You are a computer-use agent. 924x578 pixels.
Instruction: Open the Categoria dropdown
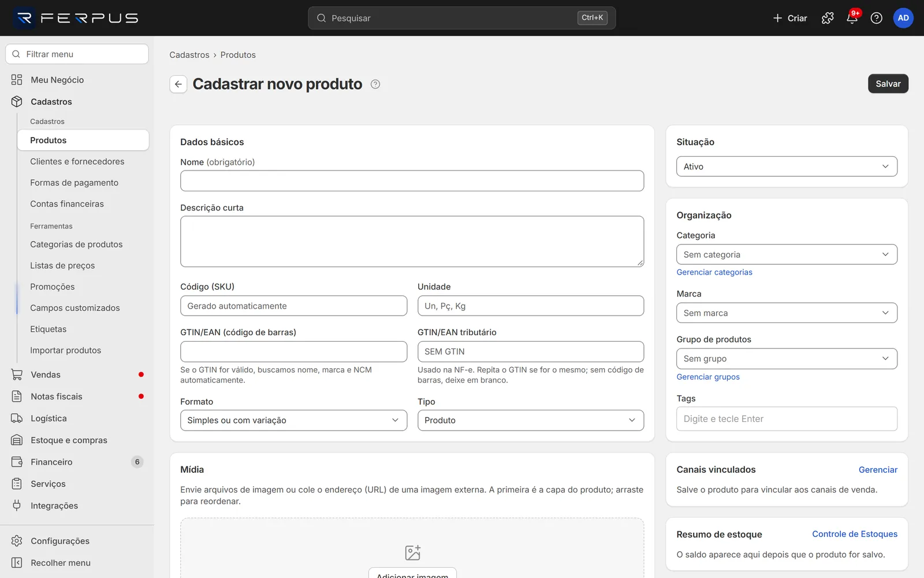tap(787, 254)
